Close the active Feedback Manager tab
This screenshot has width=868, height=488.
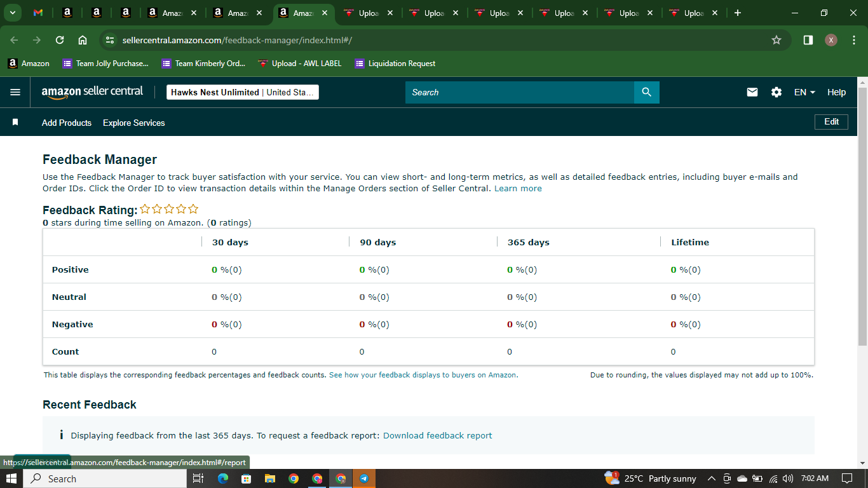coord(324,13)
